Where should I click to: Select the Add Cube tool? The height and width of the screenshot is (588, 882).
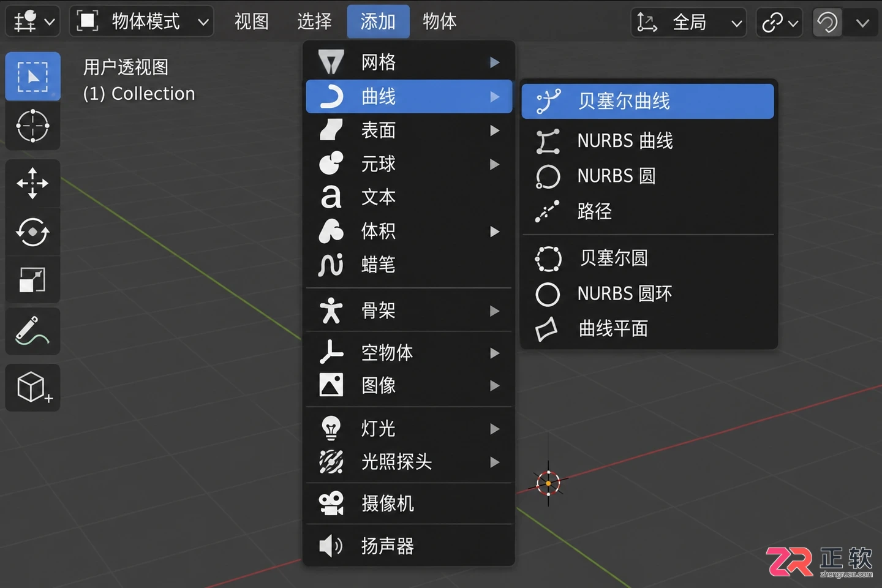pos(32,388)
